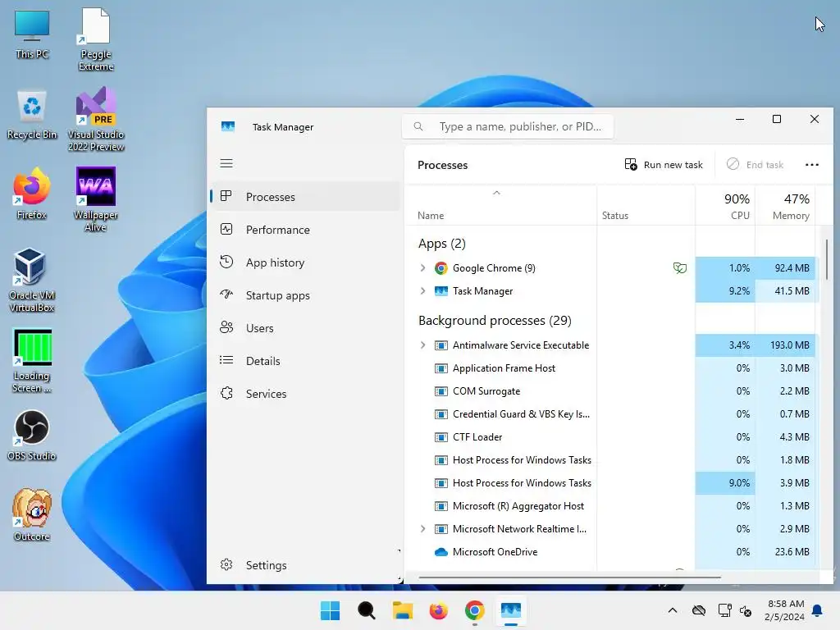Select the Outcore desktop icon
This screenshot has height=630, width=840.
point(32,515)
